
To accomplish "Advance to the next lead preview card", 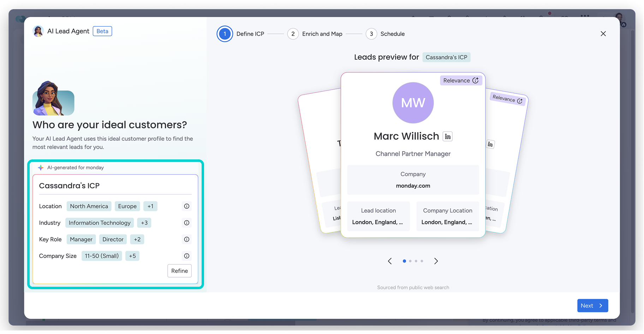I will coord(436,261).
